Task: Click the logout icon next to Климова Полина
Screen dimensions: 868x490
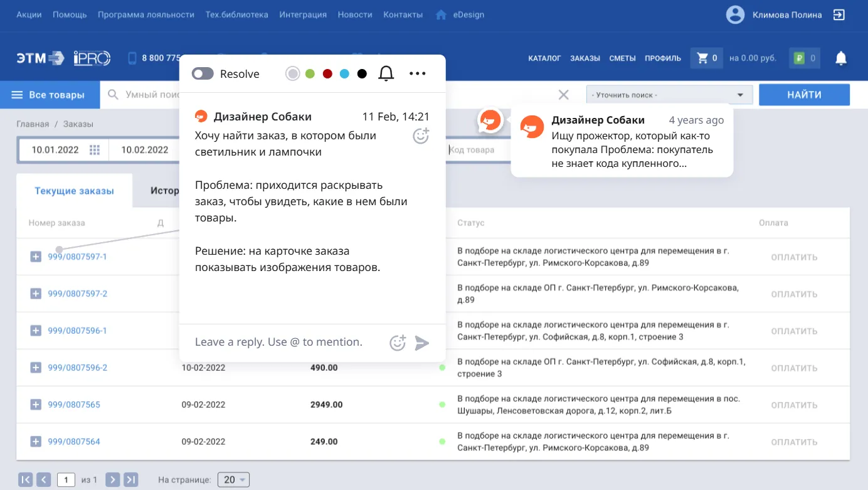Action: click(839, 14)
